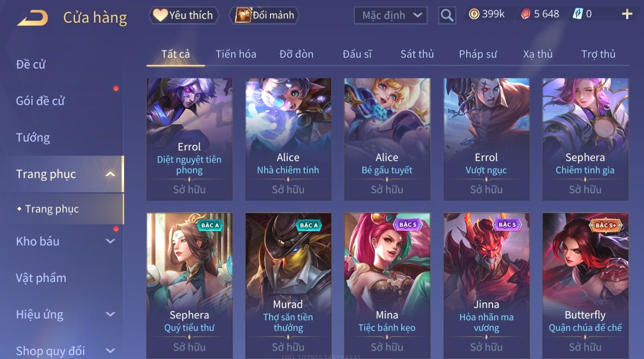Click the blue voucher ticket icon
Image resolution: width=644 pixels, height=359 pixels.
coord(577,14)
